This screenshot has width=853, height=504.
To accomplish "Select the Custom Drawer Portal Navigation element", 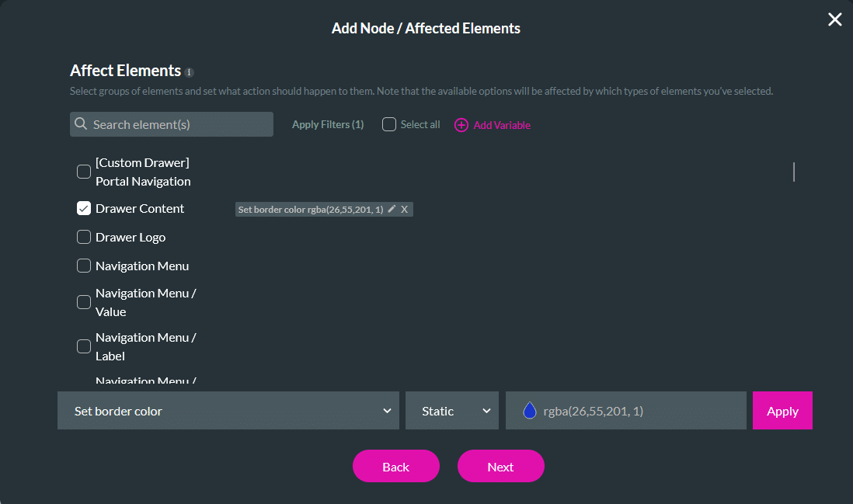I will pos(83,172).
